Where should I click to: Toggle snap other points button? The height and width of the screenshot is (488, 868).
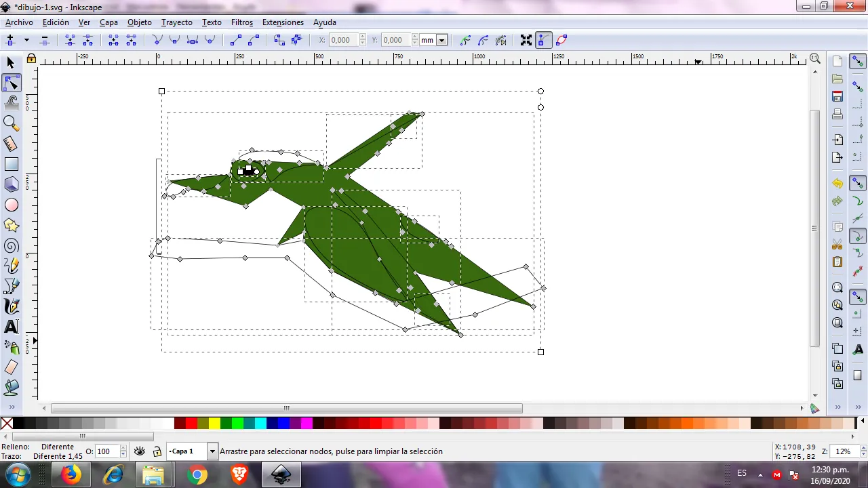tap(858, 298)
